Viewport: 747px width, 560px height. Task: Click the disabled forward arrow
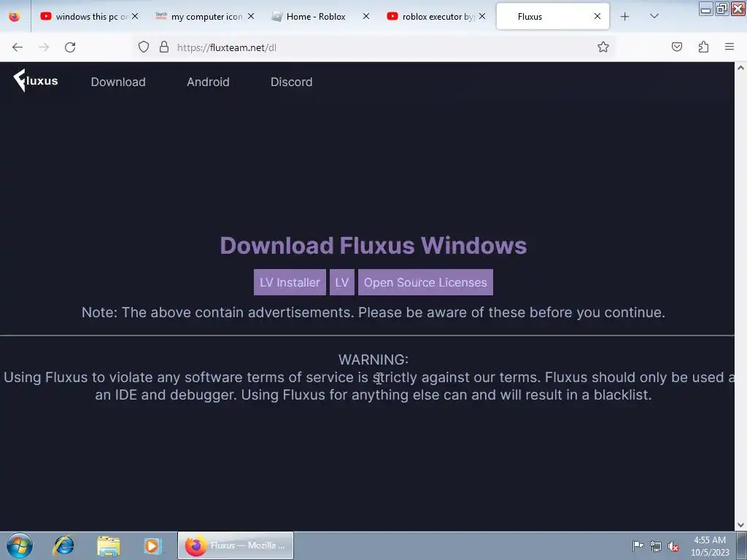(x=44, y=47)
